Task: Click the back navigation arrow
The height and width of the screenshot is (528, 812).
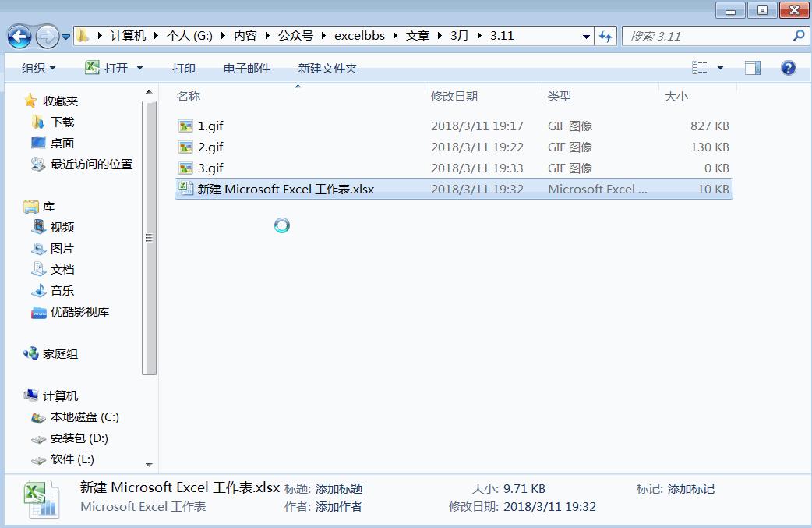Action: click(17, 35)
